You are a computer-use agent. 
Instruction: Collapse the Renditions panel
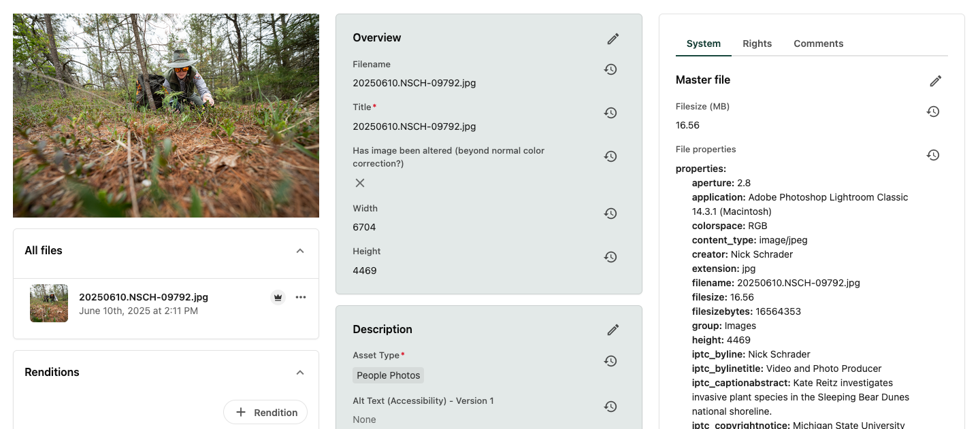coord(300,373)
